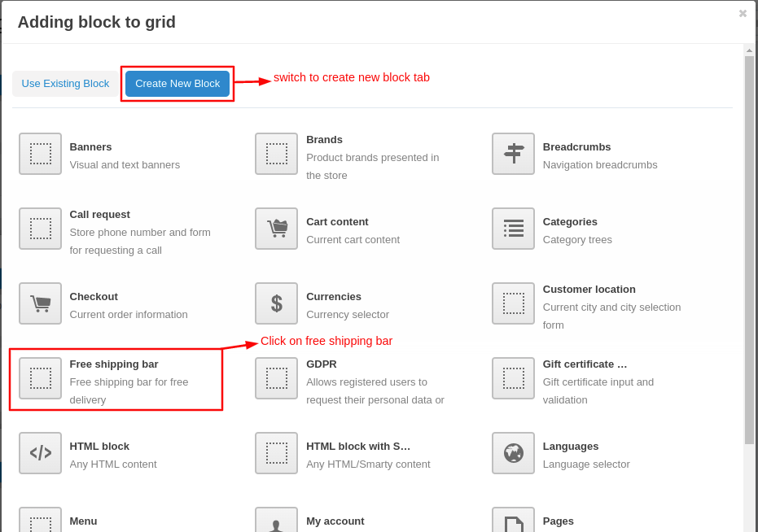Click the Languages title
This screenshot has width=758, height=532.
571,447
